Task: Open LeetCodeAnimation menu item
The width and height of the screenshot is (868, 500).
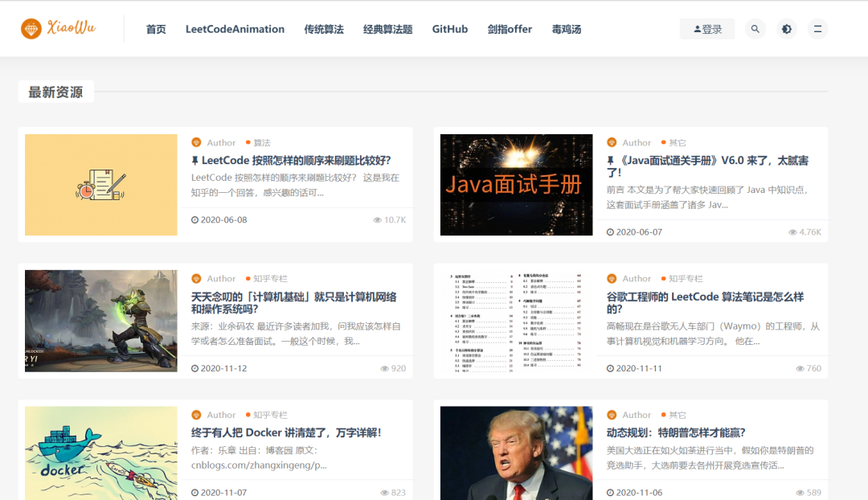Action: click(235, 29)
